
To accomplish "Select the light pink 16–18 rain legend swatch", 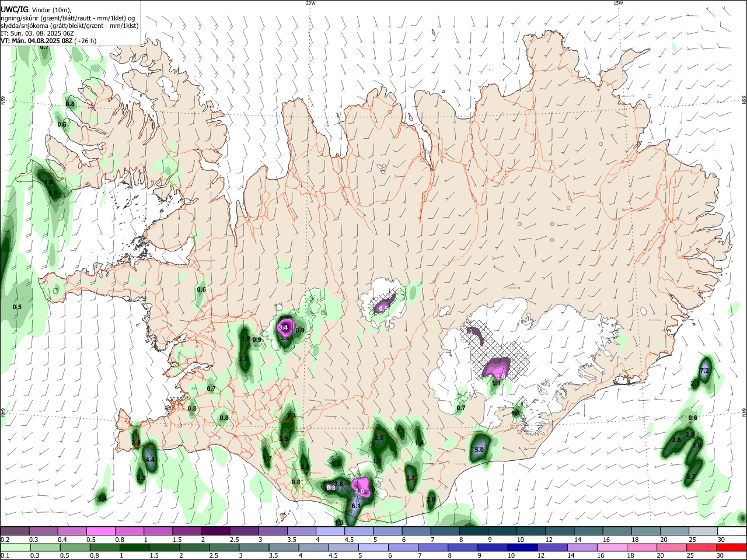I will (612, 547).
